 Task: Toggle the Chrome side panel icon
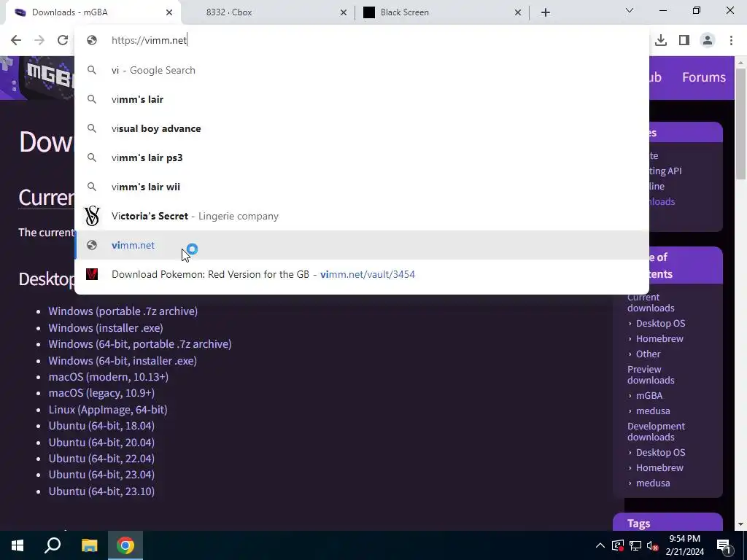point(684,40)
